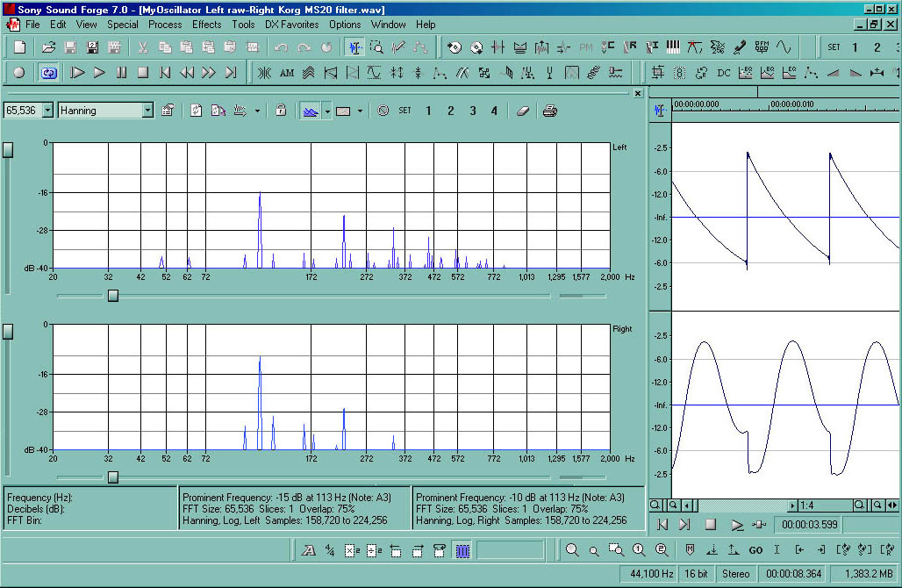This screenshot has width=902, height=588.
Task: Click the extract CD audio icon
Action: [455, 47]
